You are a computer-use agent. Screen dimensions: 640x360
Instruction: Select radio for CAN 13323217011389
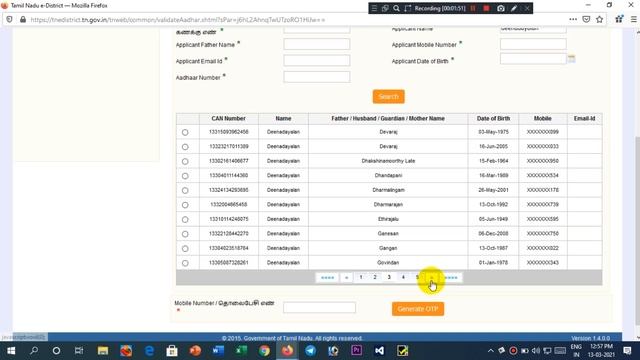185,147
